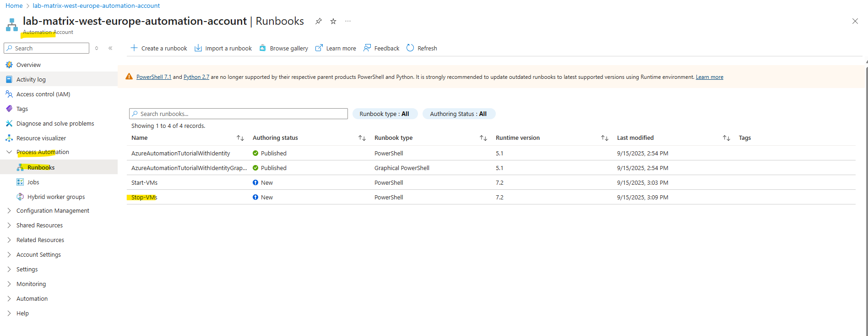Open Overview in the sidebar menu
This screenshot has height=336, width=868.
(x=28, y=65)
